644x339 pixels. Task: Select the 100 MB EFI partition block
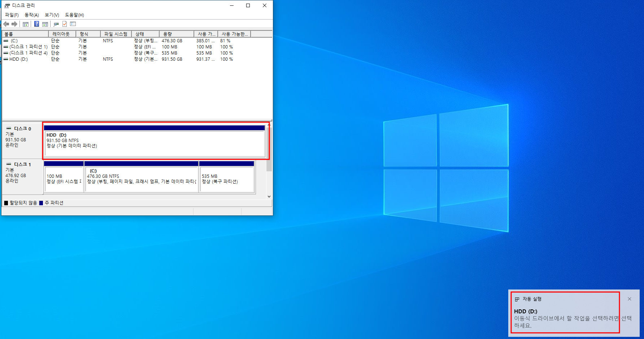(x=64, y=177)
